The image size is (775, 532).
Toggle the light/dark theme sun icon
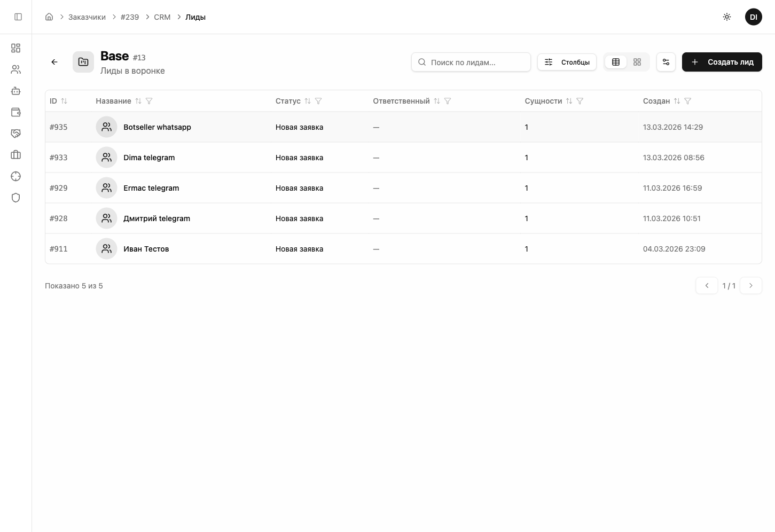point(727,17)
